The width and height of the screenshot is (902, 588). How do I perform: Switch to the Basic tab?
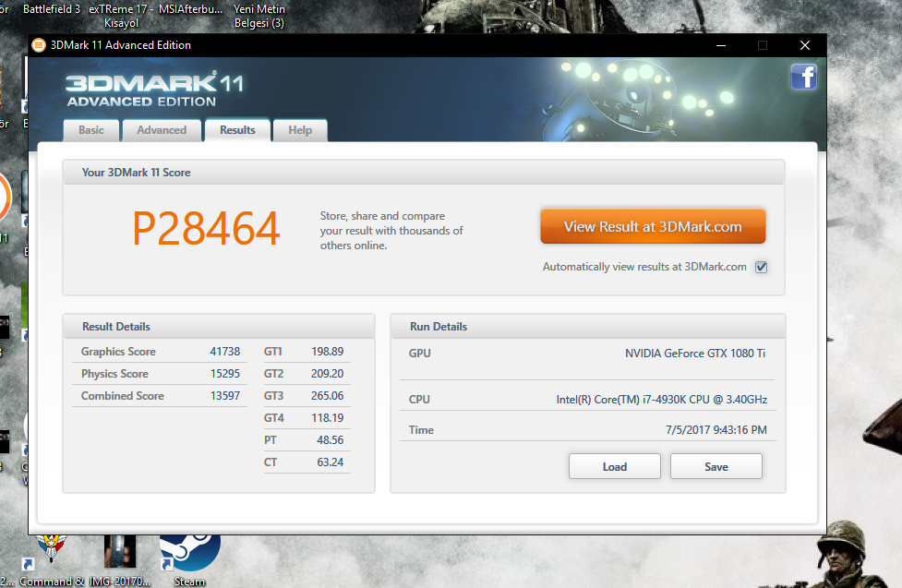tap(91, 130)
